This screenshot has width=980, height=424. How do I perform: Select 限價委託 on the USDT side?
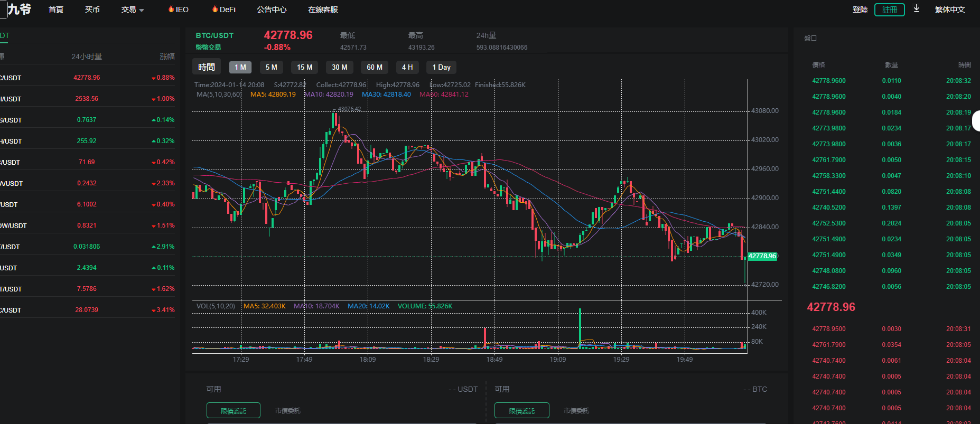point(233,411)
